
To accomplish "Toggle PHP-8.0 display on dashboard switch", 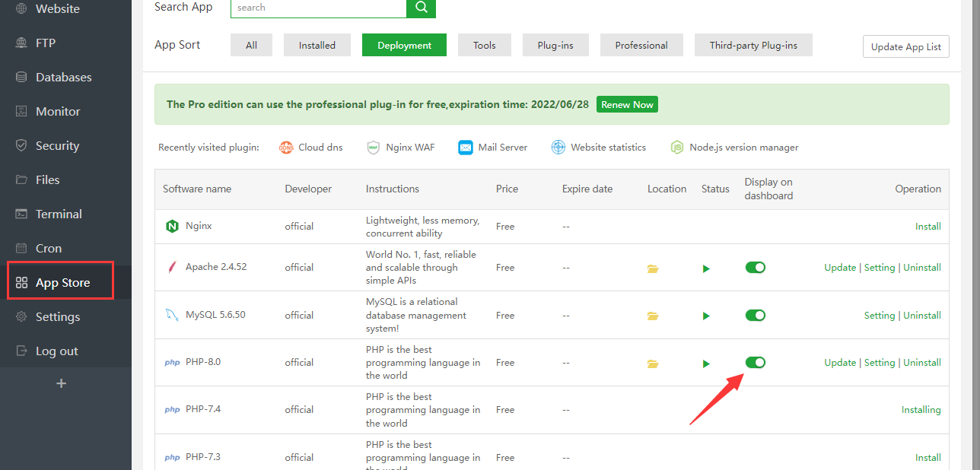I will coord(756,362).
